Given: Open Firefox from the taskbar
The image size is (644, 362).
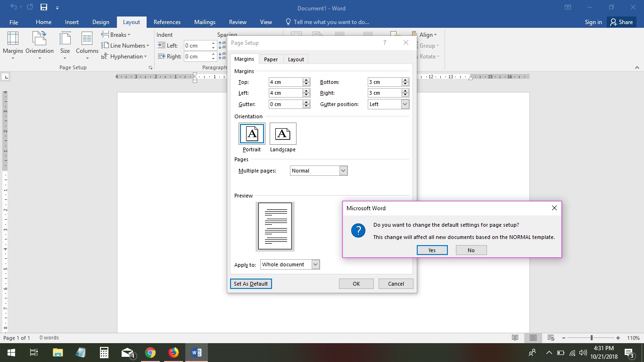Looking at the screenshot, I should pos(173,353).
